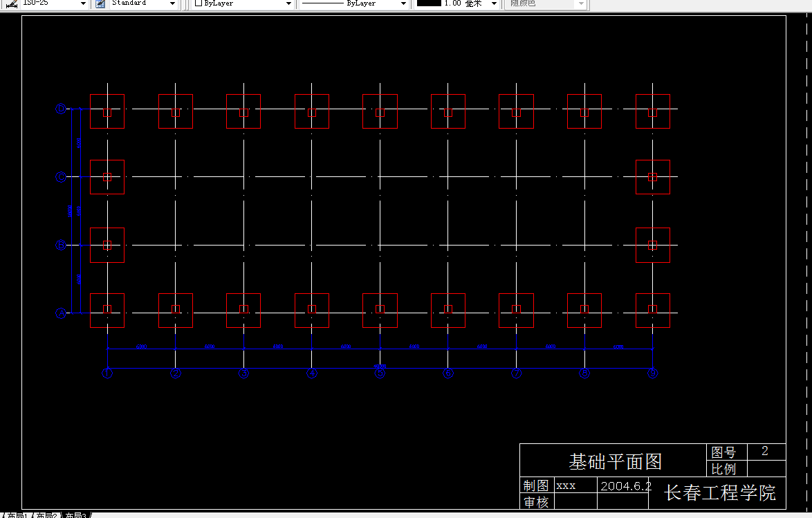The height and width of the screenshot is (518, 812).
Task: Switch to the 布局2 layout tab
Action: [x=47, y=514]
